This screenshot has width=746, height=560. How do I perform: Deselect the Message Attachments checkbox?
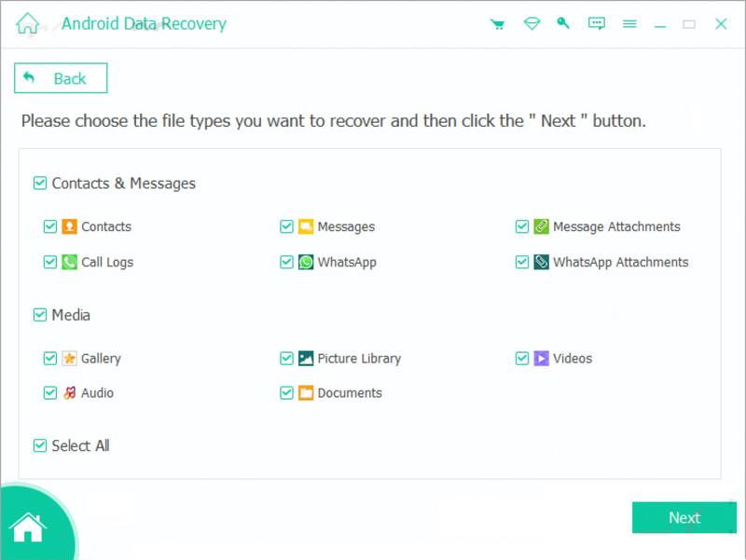click(522, 227)
